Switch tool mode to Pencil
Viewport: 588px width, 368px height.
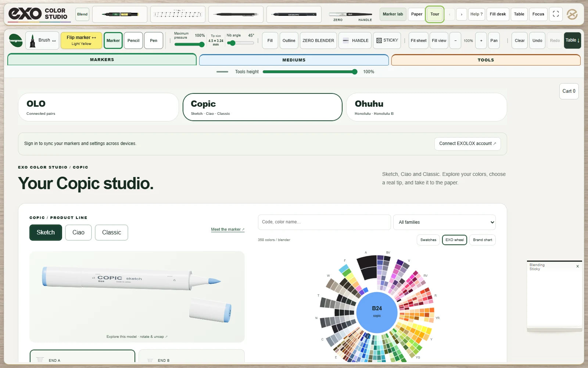tap(133, 40)
